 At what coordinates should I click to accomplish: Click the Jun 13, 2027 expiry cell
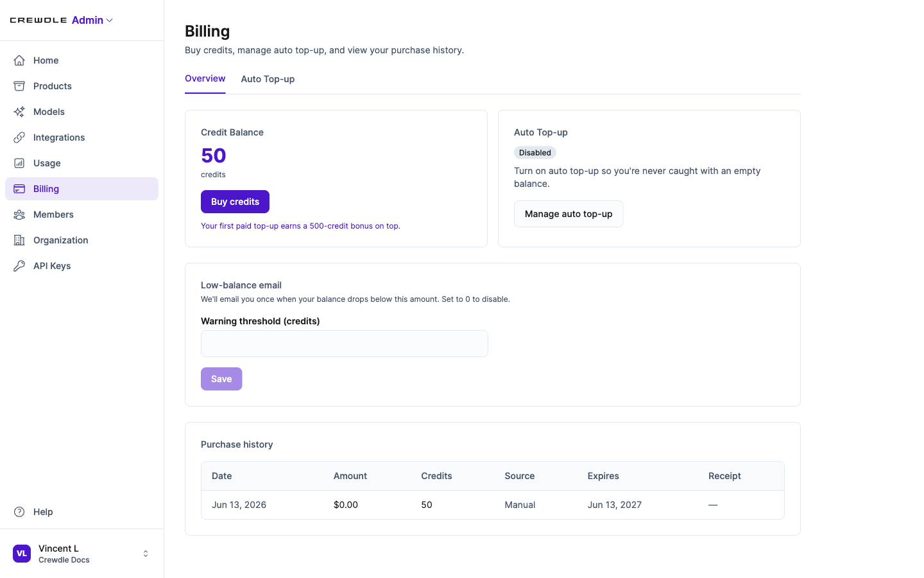(x=615, y=505)
